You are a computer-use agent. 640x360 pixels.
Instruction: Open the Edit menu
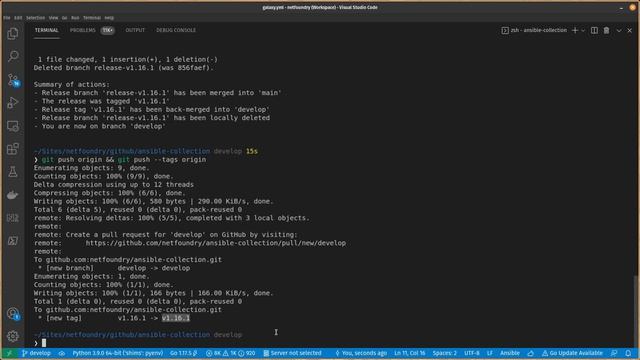click(18, 18)
